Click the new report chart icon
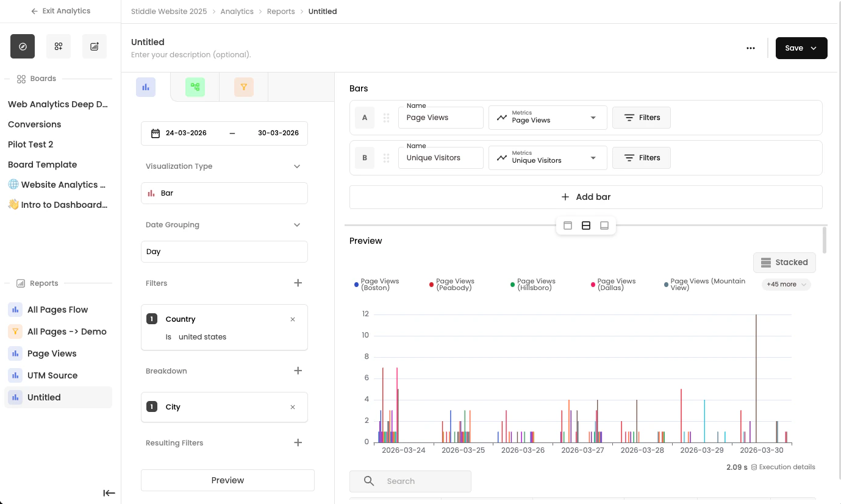The image size is (841, 504). tap(95, 46)
